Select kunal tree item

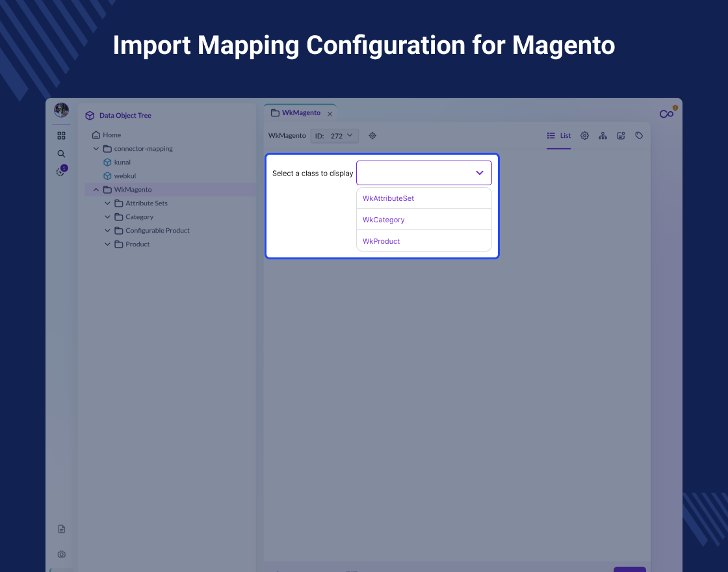122,162
